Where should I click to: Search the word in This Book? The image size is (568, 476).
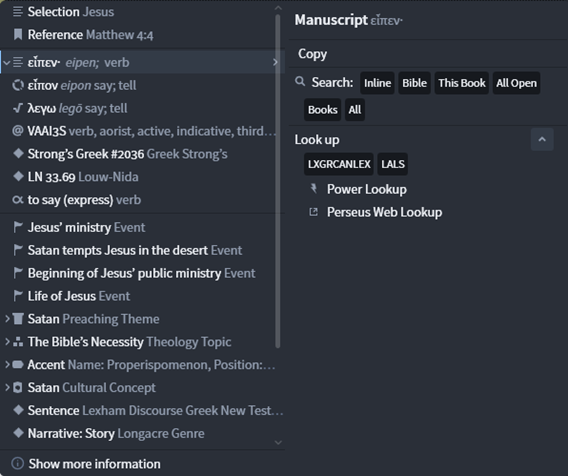[x=462, y=83]
